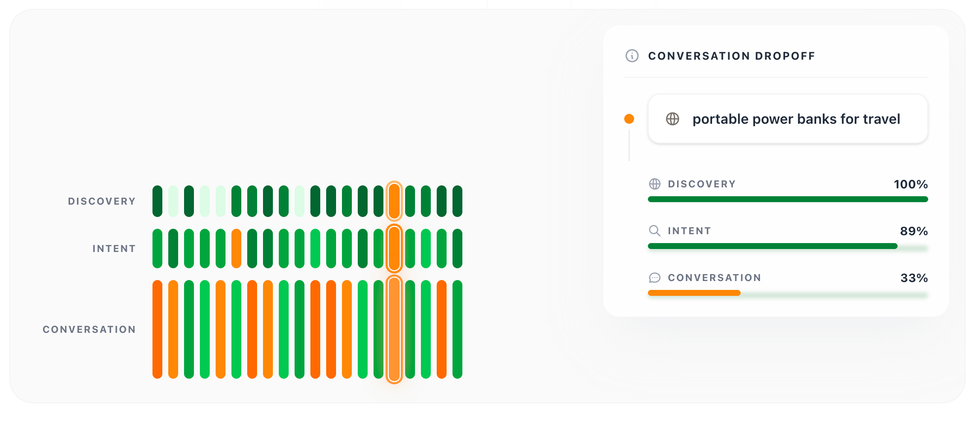The height and width of the screenshot is (427, 980).
Task: Click the Discovery 100% progress bar
Action: [x=788, y=199]
